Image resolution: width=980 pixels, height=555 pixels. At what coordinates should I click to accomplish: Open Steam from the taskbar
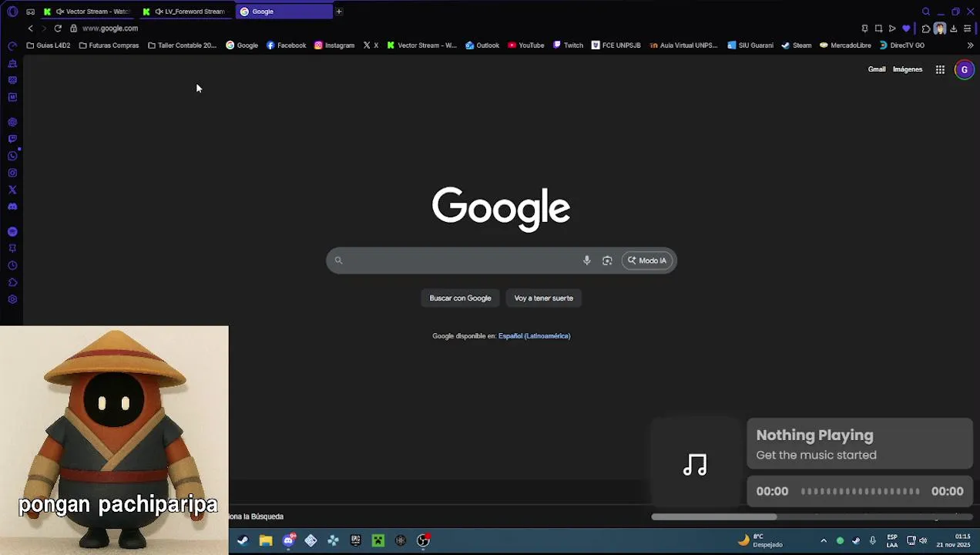pyautogui.click(x=243, y=540)
